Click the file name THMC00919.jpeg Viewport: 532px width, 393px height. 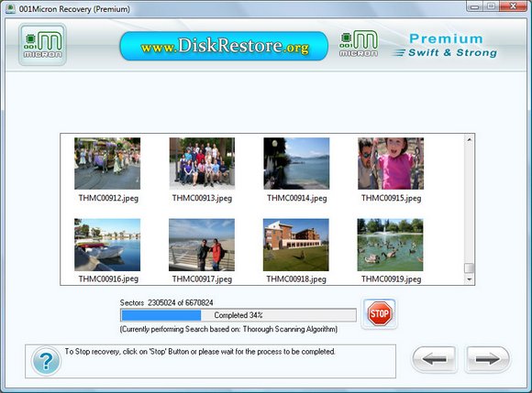point(391,279)
